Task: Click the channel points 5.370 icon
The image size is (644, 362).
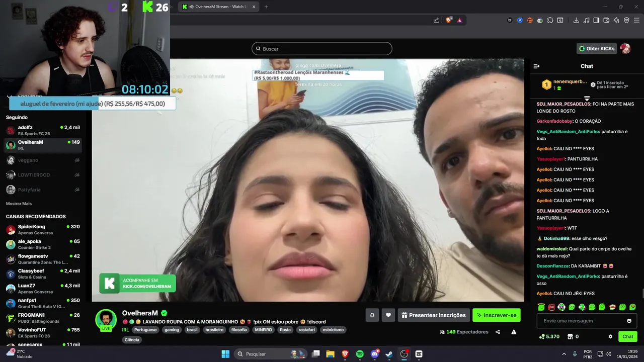Action: pos(542,336)
